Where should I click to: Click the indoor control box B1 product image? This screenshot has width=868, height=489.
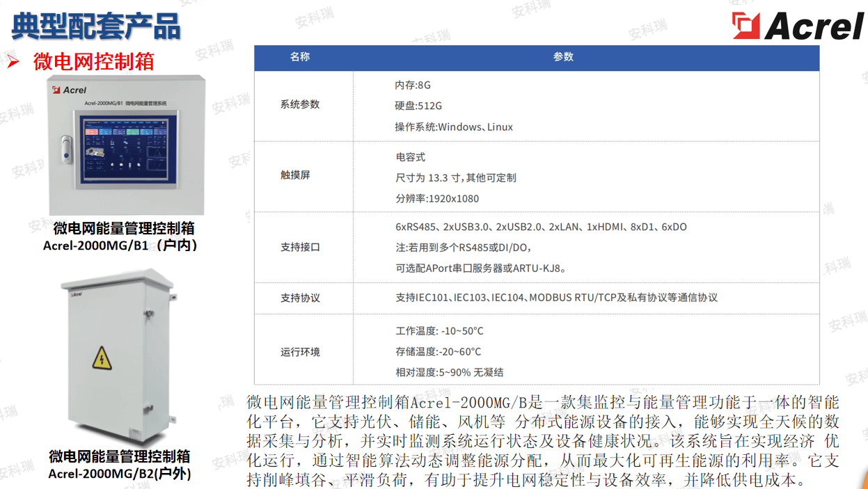tap(127, 145)
